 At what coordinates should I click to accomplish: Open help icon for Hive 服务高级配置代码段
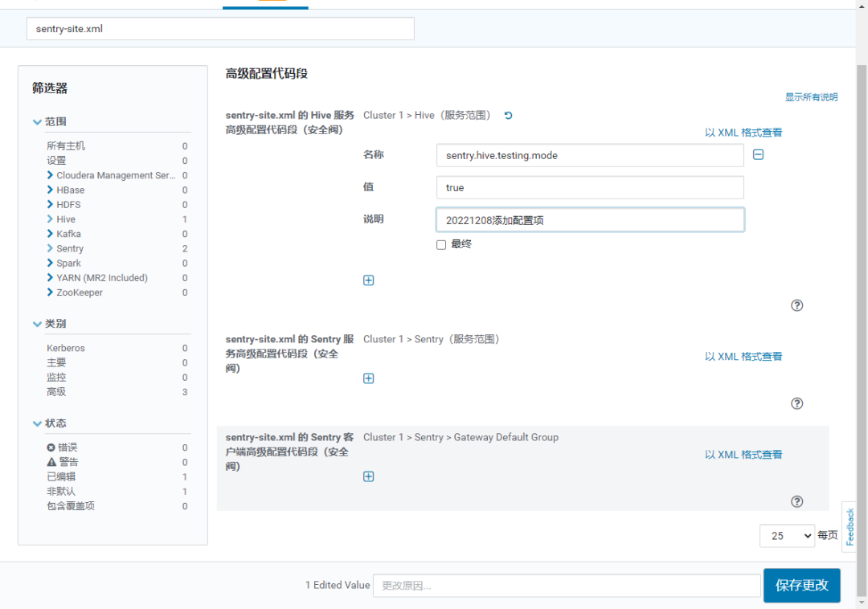[796, 305]
